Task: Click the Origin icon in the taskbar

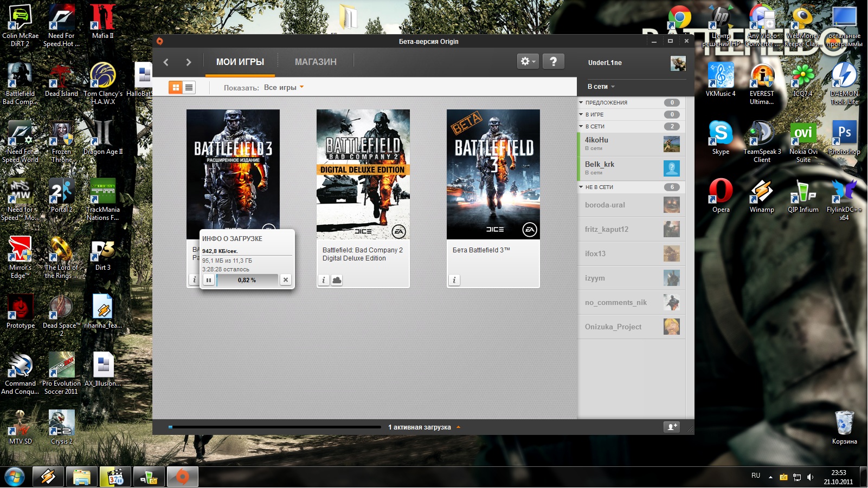Action: tap(183, 477)
